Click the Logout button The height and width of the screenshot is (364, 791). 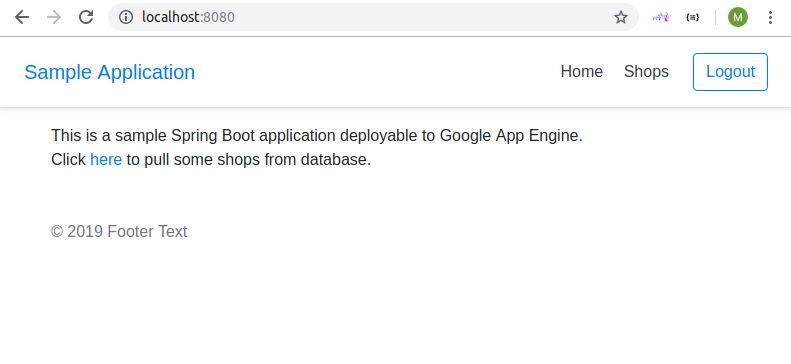[730, 72]
